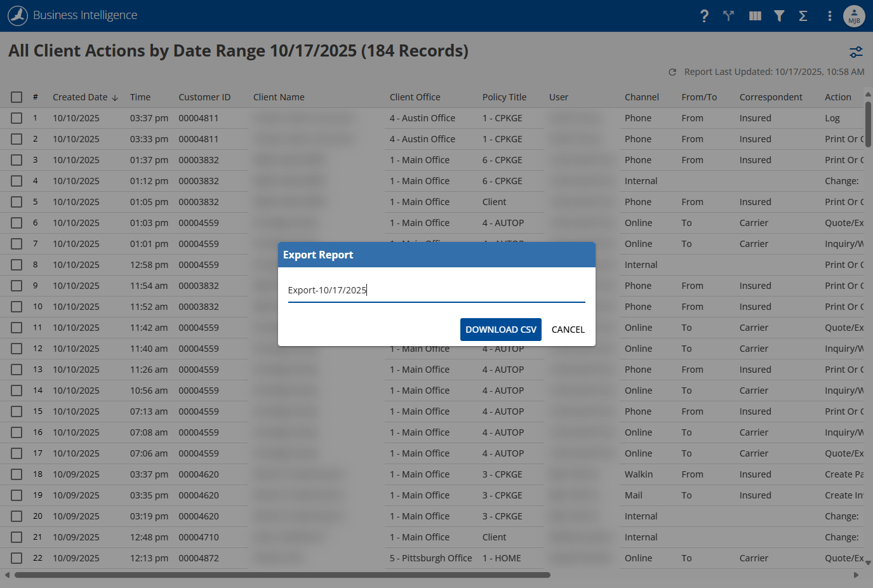873x588 pixels.
Task: Click the report title heading
Action: [238, 51]
